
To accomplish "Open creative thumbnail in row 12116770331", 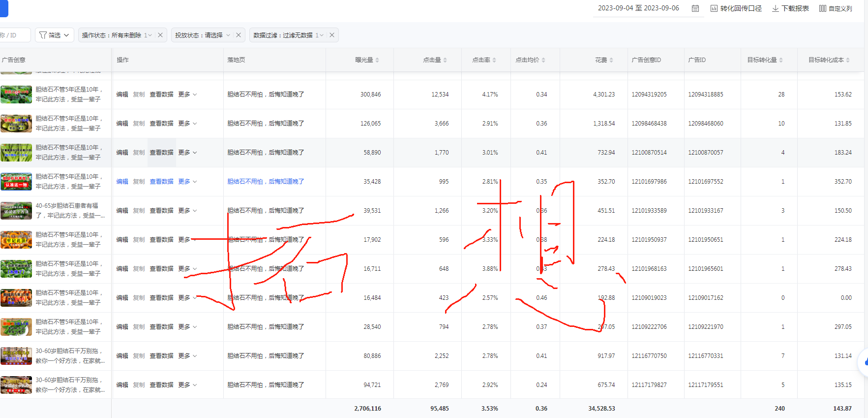I will point(16,356).
